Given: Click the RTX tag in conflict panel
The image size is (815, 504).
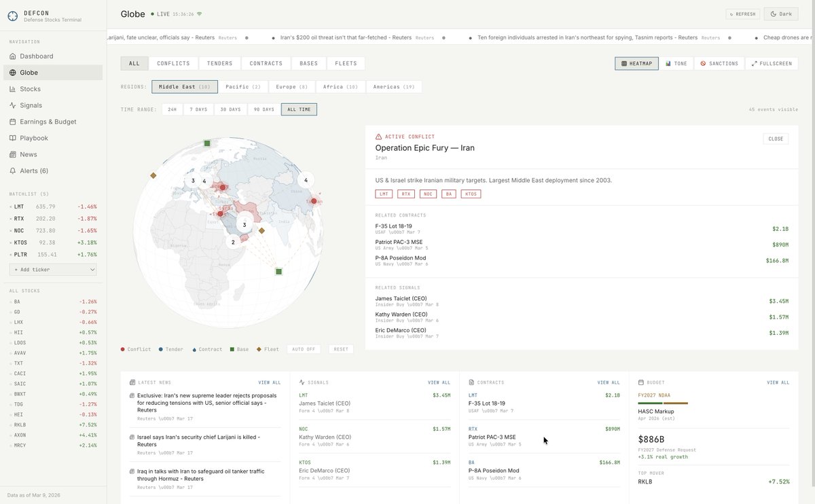Looking at the screenshot, I should 406,194.
